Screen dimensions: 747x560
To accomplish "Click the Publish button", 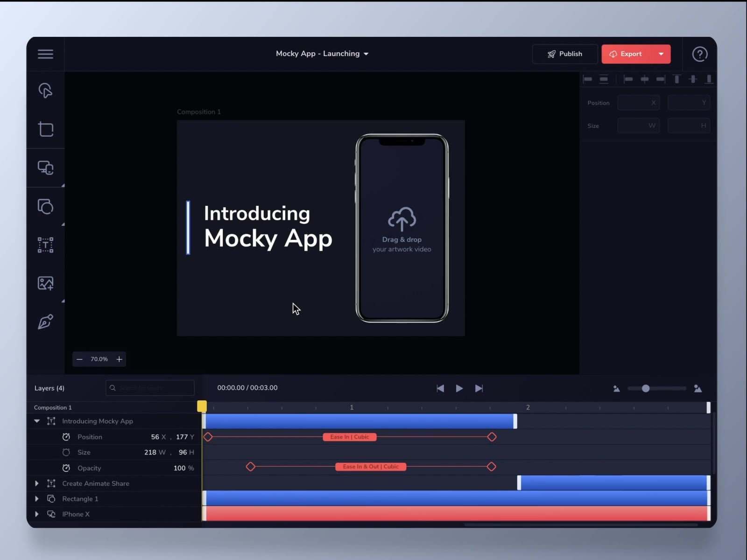I will point(565,54).
